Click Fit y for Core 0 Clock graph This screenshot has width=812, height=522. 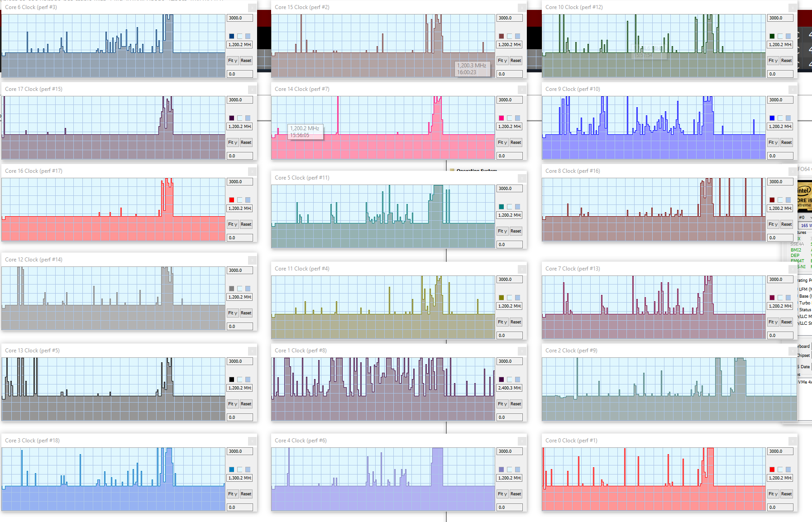(773, 494)
